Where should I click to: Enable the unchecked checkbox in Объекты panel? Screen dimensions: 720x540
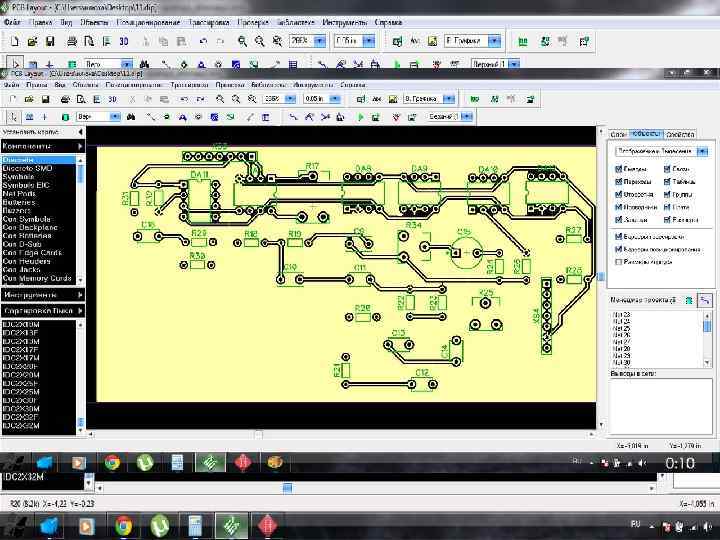pyautogui.click(x=618, y=262)
